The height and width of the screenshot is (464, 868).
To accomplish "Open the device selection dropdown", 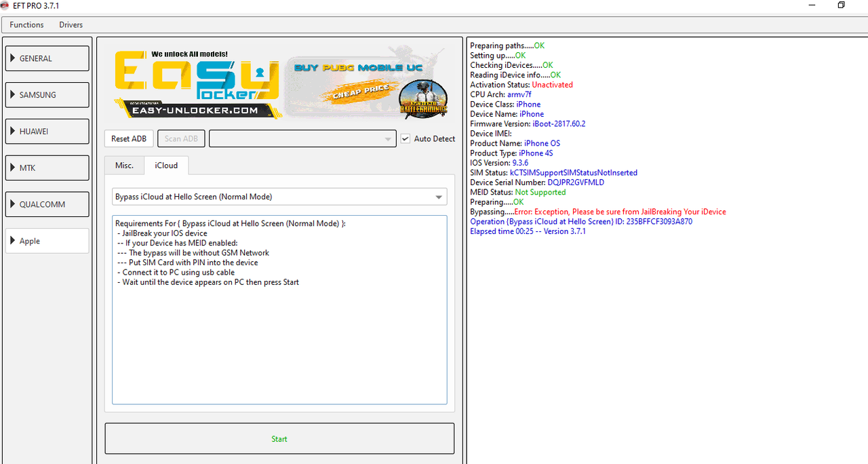I will [x=302, y=138].
